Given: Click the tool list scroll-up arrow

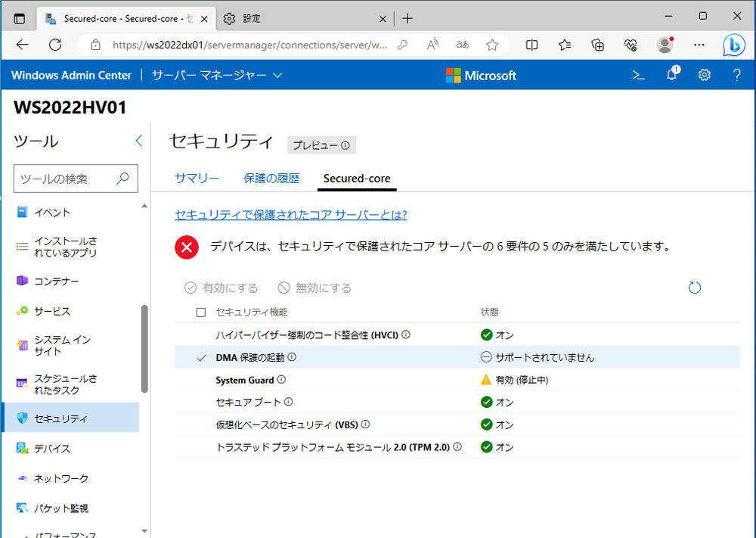Looking at the screenshot, I should (x=144, y=206).
